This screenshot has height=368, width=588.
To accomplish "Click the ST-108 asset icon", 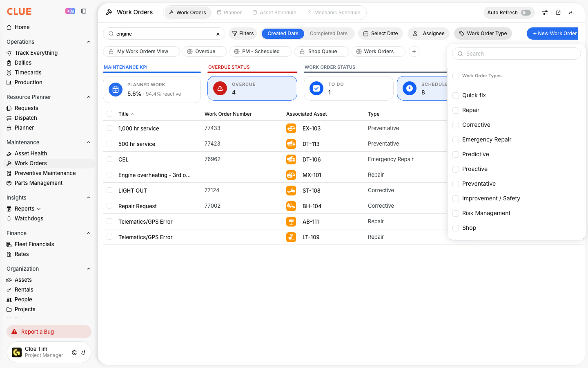I will coord(291,191).
